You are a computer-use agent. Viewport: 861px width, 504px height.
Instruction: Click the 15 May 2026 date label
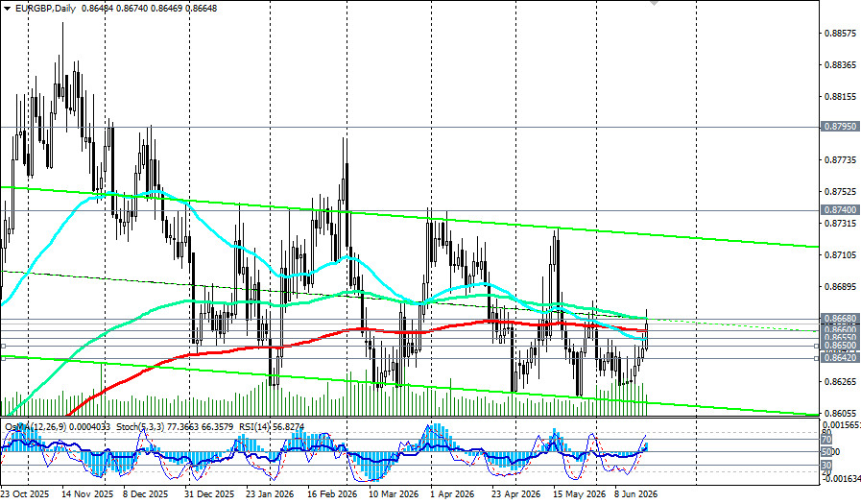(x=578, y=494)
